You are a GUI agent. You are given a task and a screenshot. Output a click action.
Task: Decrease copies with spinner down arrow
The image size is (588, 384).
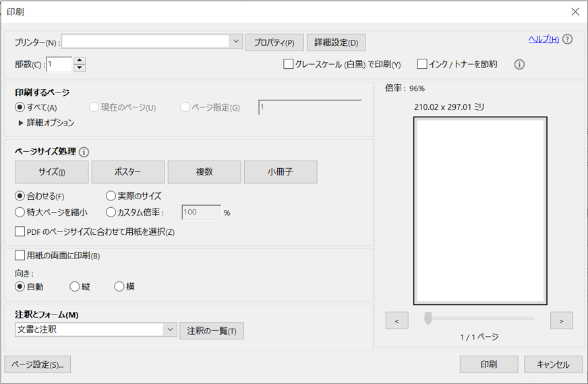click(80, 68)
